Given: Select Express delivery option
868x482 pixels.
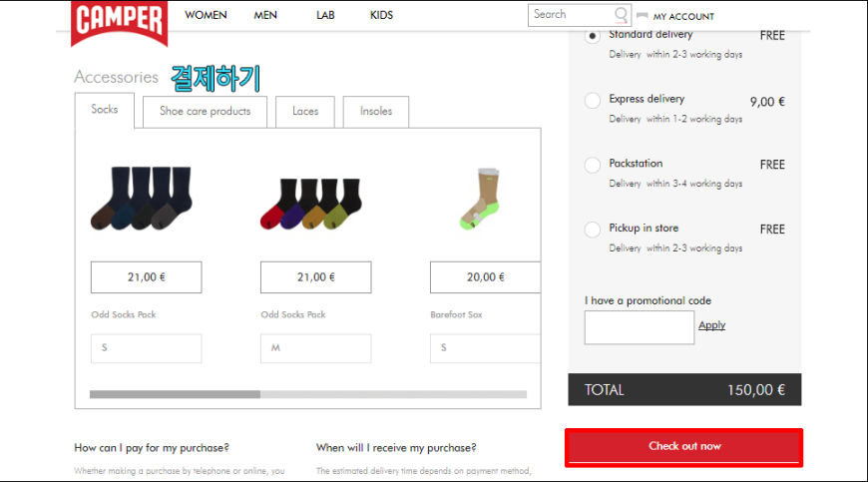Looking at the screenshot, I should (593, 100).
